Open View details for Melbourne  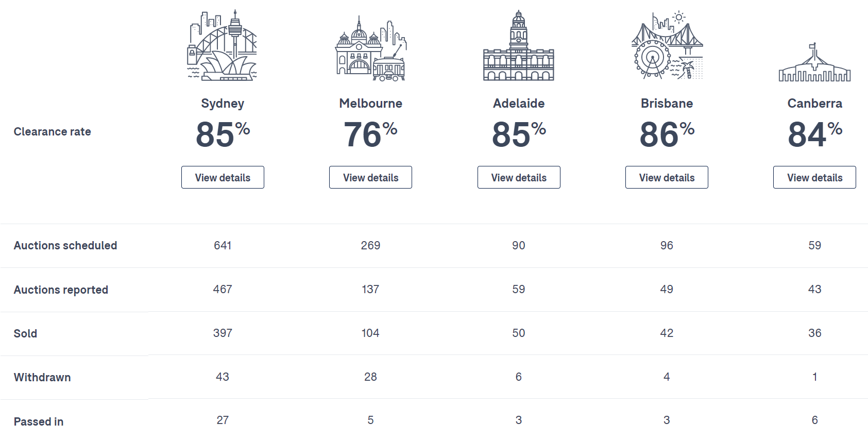(x=370, y=177)
